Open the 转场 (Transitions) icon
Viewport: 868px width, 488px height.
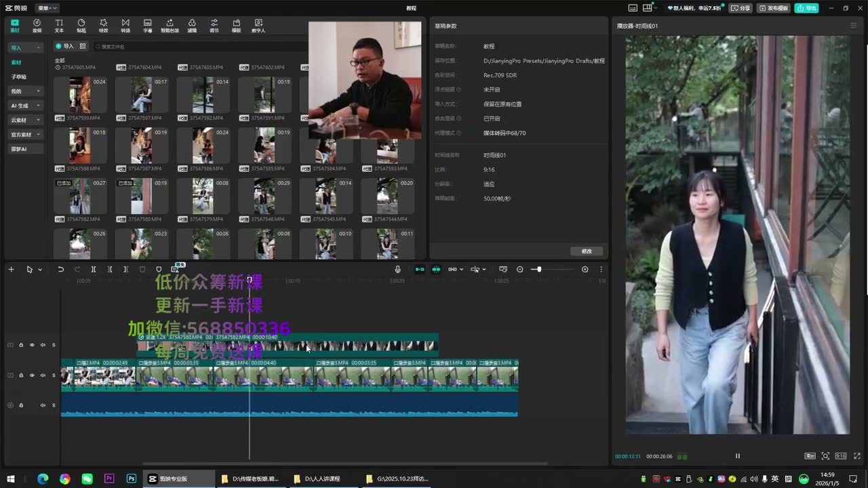tap(125, 26)
